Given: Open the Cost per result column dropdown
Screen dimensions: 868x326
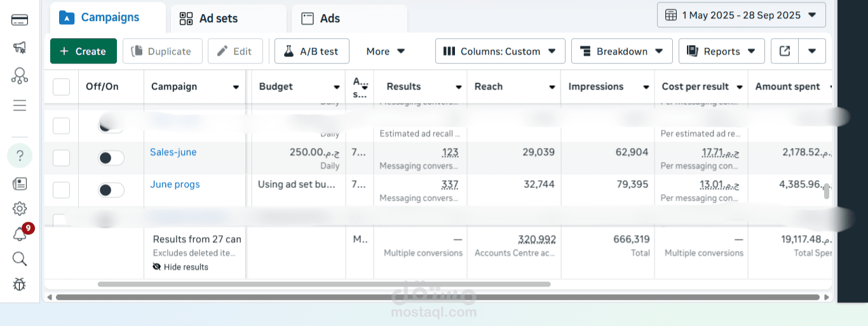Looking at the screenshot, I should pos(739,87).
